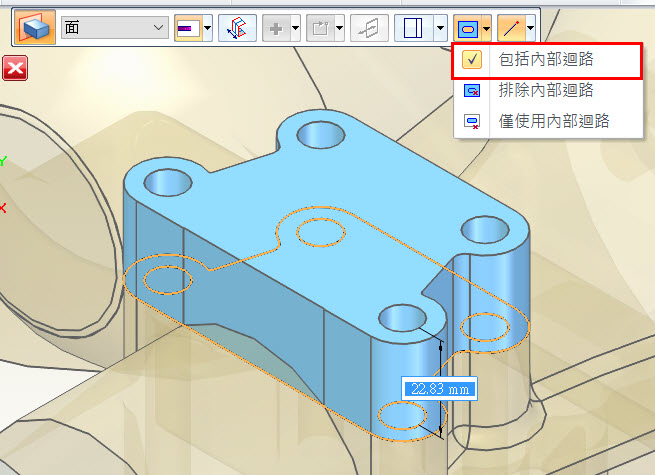Click the extent type line-style icon

point(188,28)
